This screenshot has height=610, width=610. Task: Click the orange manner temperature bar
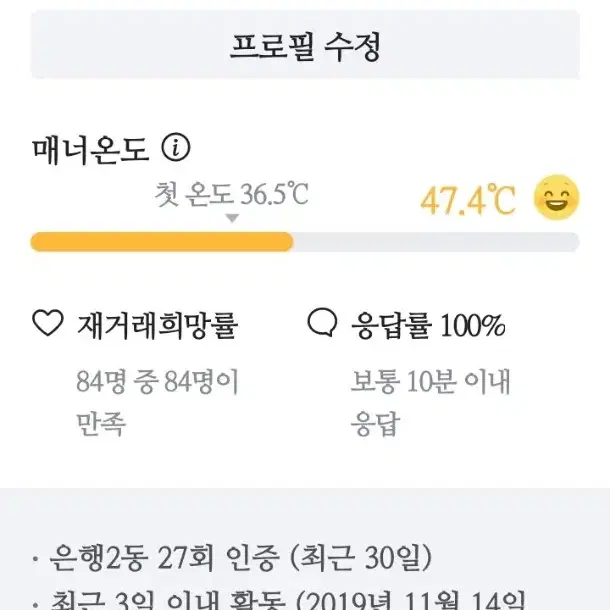tap(162, 242)
